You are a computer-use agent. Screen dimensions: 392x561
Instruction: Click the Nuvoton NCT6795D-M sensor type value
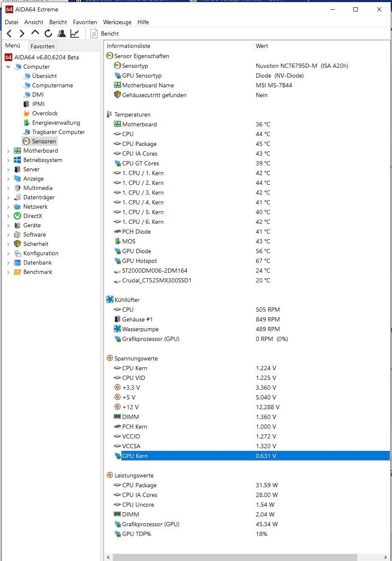point(302,66)
